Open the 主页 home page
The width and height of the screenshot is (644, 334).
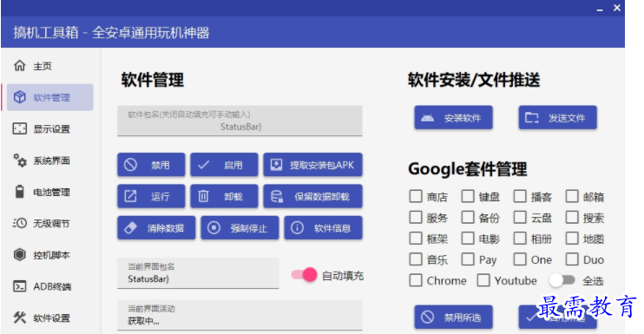tap(50, 66)
